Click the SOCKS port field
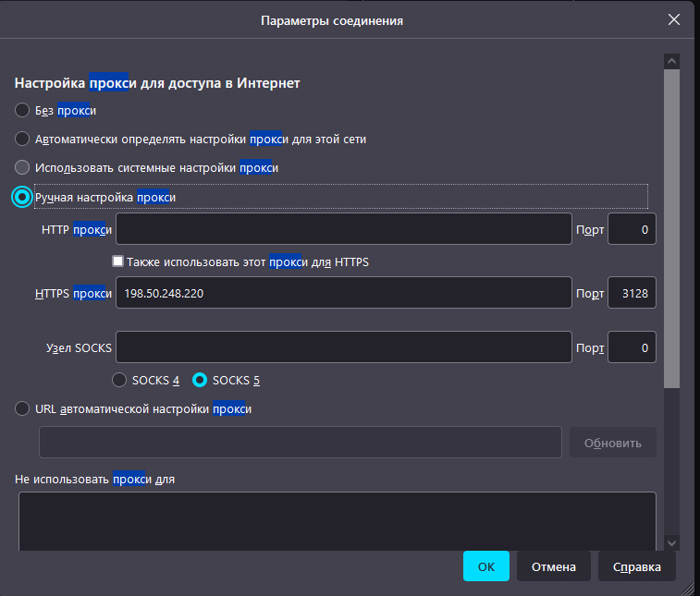 (632, 347)
